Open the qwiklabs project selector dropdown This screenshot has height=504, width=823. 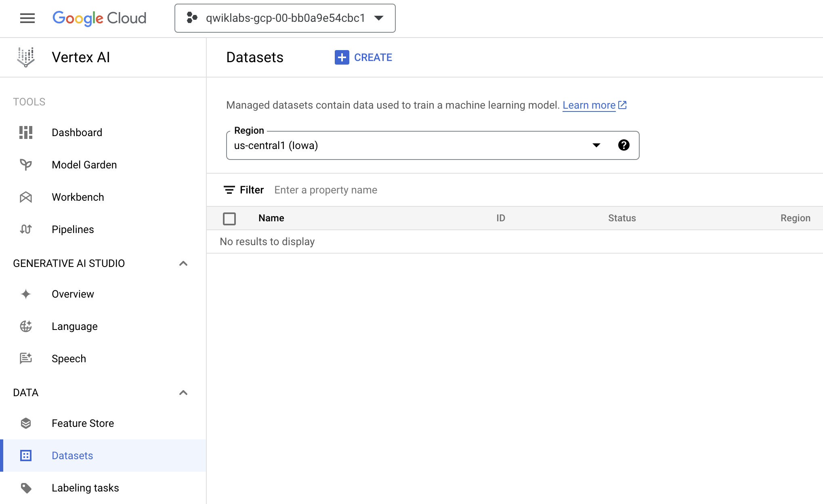point(285,18)
